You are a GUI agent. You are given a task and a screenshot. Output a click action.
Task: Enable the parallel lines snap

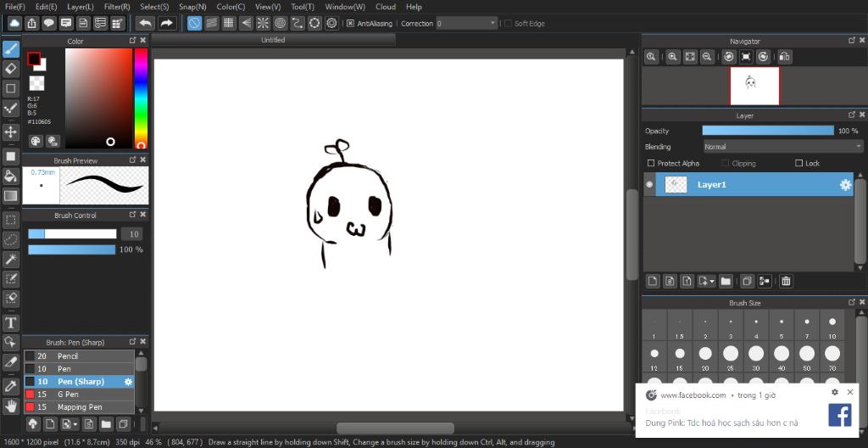(x=211, y=23)
